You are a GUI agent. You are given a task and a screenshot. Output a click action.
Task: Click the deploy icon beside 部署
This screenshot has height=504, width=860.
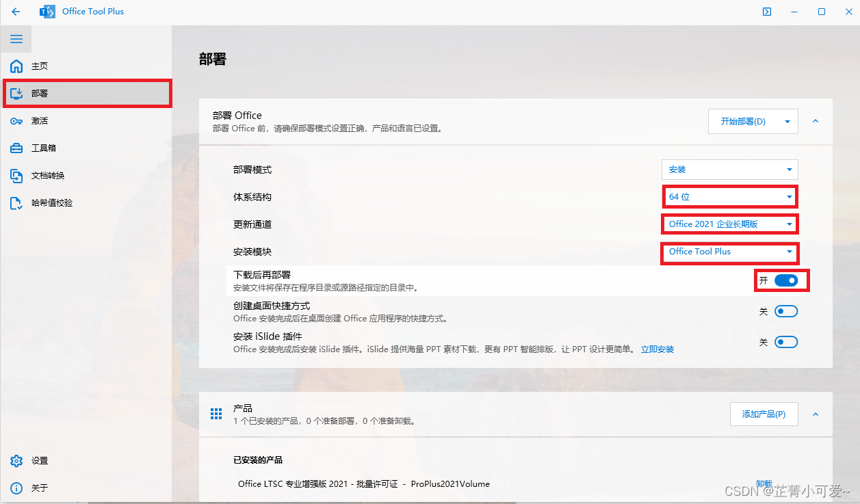[16, 94]
